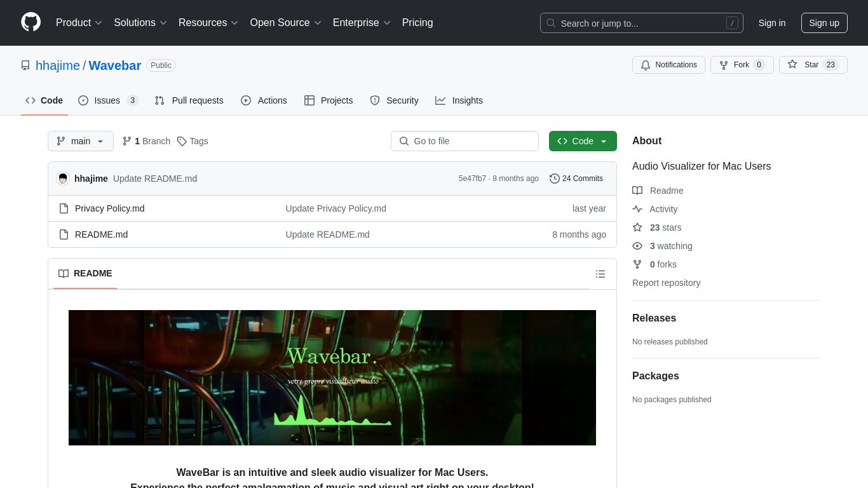Go to the Pricing page
The height and width of the screenshot is (488, 868).
click(x=417, y=23)
